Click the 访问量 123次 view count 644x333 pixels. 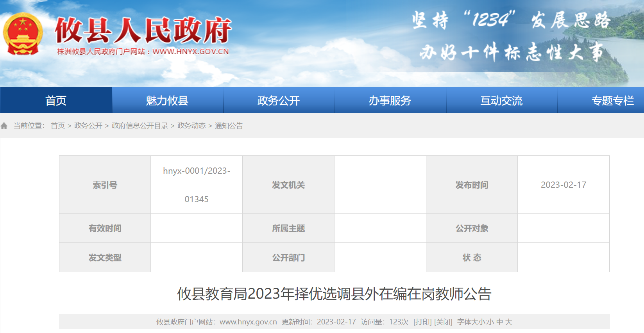(x=385, y=322)
